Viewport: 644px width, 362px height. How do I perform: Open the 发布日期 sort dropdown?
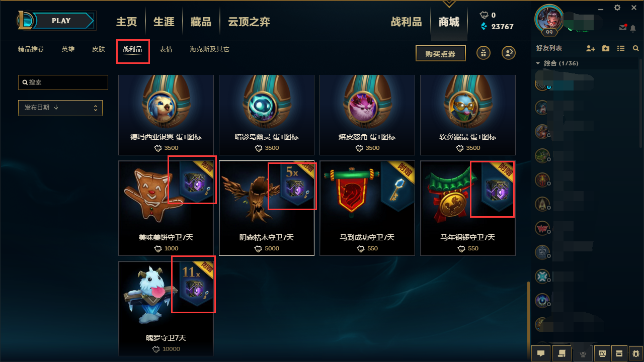60,108
